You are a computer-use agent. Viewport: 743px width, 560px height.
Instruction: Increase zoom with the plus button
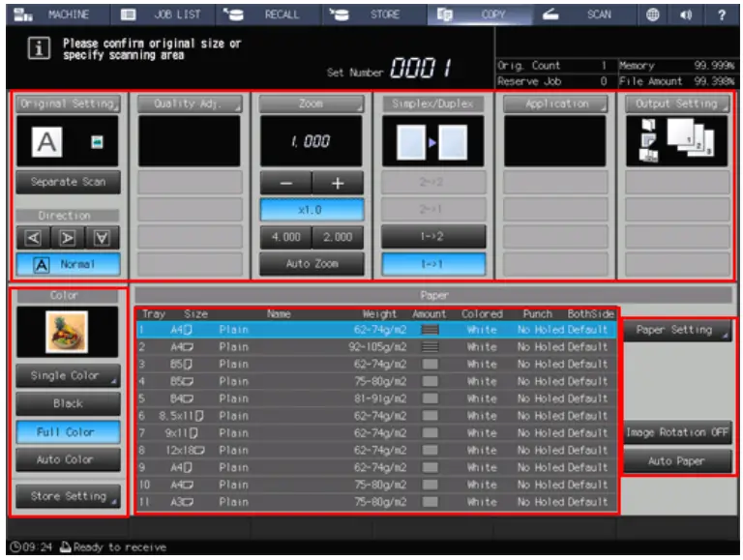click(x=338, y=183)
